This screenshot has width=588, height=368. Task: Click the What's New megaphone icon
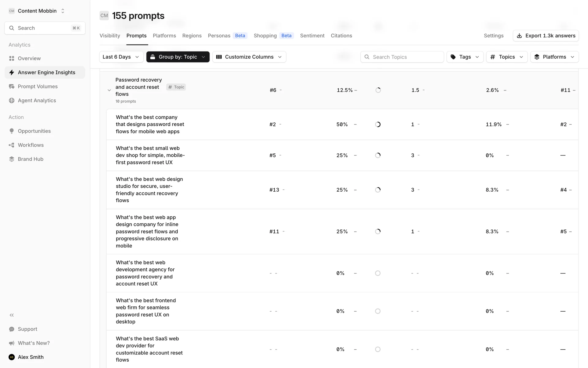(x=12, y=343)
